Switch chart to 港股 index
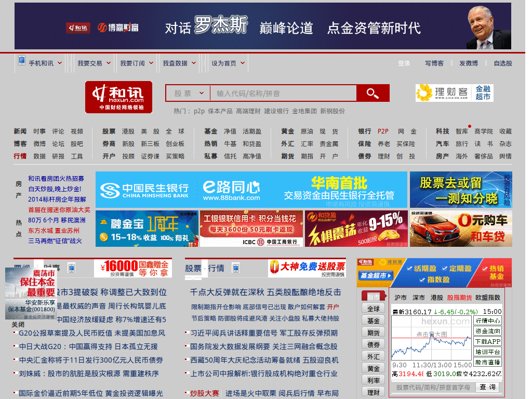Viewport: 532px width, 399px height. click(436, 298)
